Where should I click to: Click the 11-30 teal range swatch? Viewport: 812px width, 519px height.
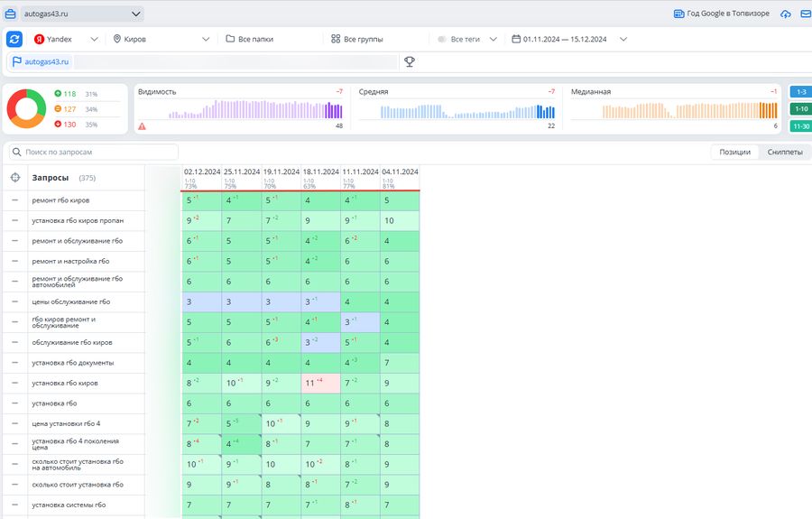click(x=800, y=126)
